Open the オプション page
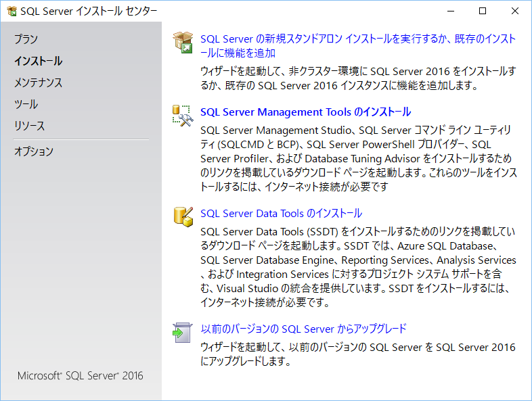The height and width of the screenshot is (401, 532). click(x=34, y=151)
